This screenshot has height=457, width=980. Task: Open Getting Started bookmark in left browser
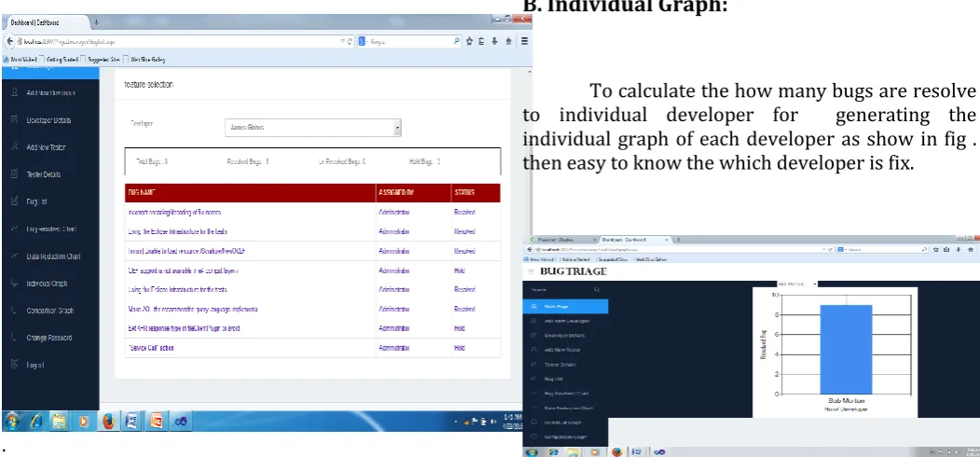59,60
